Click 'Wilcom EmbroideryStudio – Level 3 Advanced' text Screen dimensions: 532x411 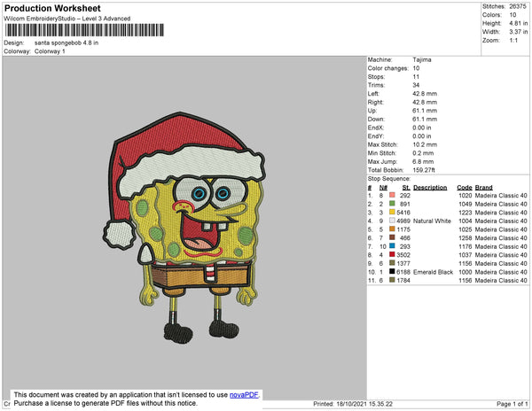pyautogui.click(x=67, y=19)
